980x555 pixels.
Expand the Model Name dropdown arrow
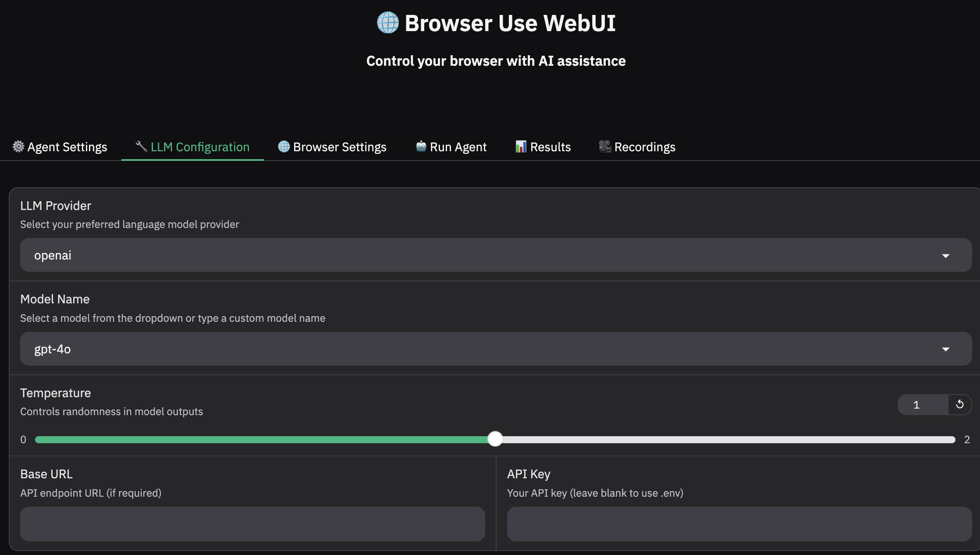coord(945,349)
